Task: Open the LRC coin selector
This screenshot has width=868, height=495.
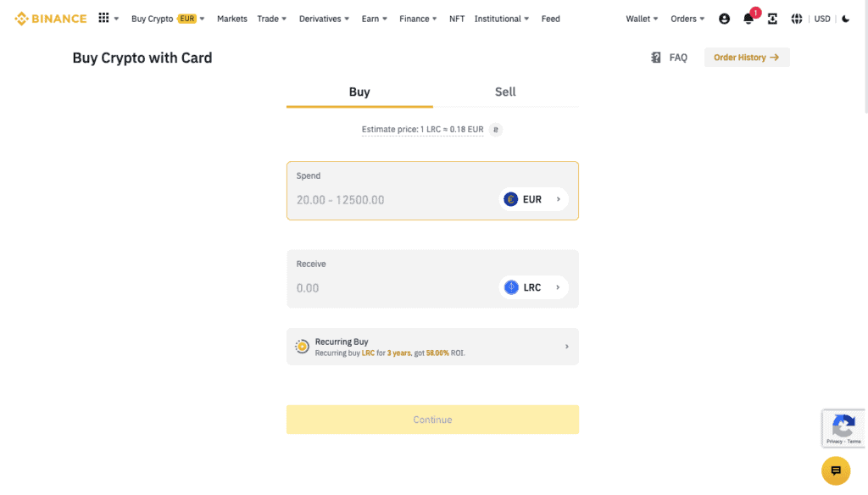Action: [533, 287]
